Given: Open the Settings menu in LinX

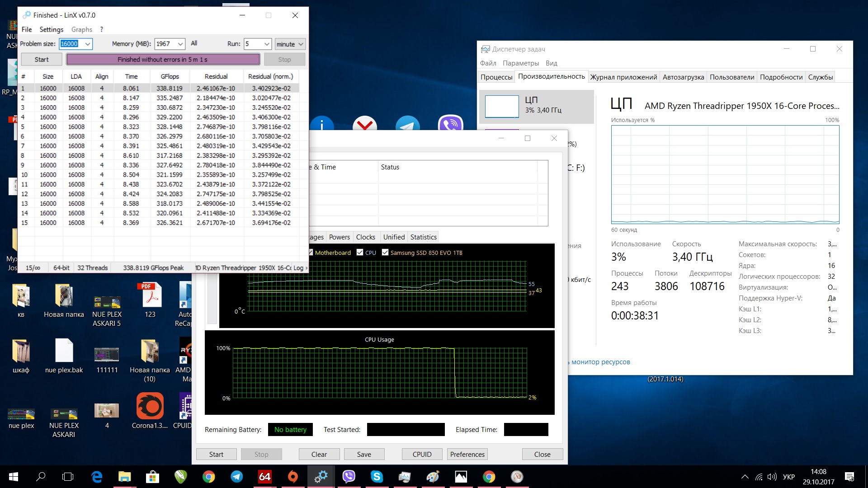Looking at the screenshot, I should (51, 29).
